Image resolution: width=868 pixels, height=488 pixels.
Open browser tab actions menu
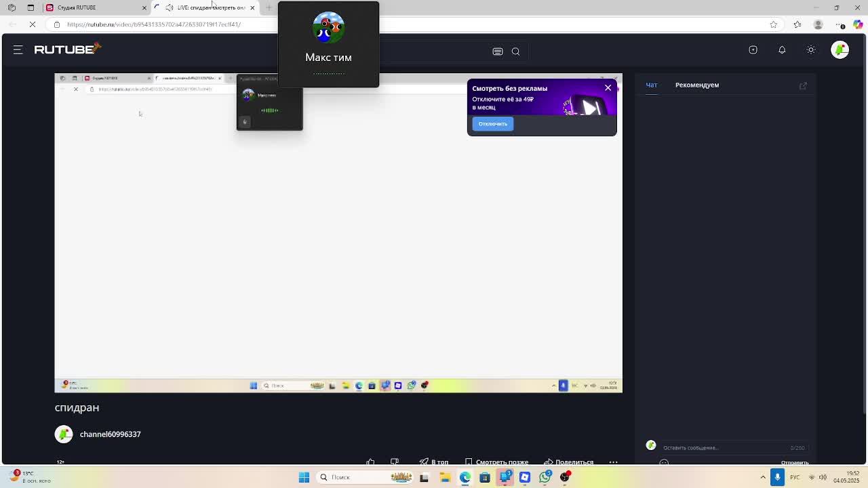click(31, 7)
